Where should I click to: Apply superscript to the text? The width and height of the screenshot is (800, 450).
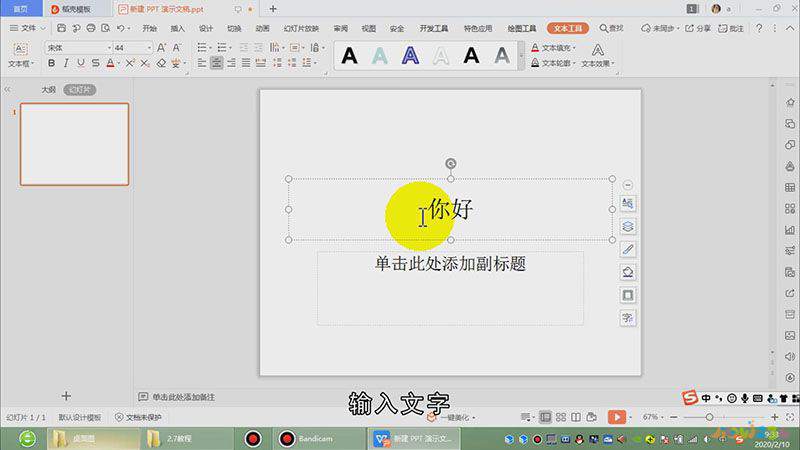pos(130,63)
